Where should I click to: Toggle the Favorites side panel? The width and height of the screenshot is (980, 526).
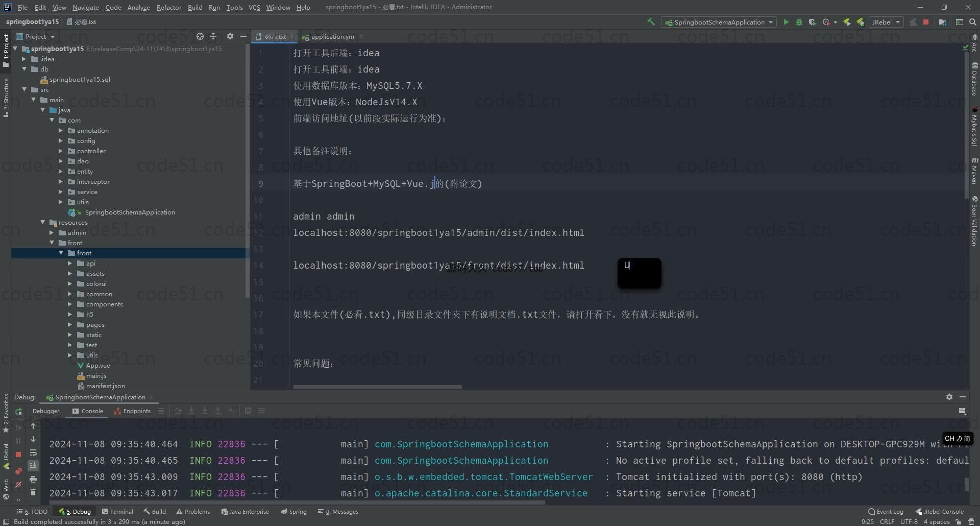(x=6, y=413)
